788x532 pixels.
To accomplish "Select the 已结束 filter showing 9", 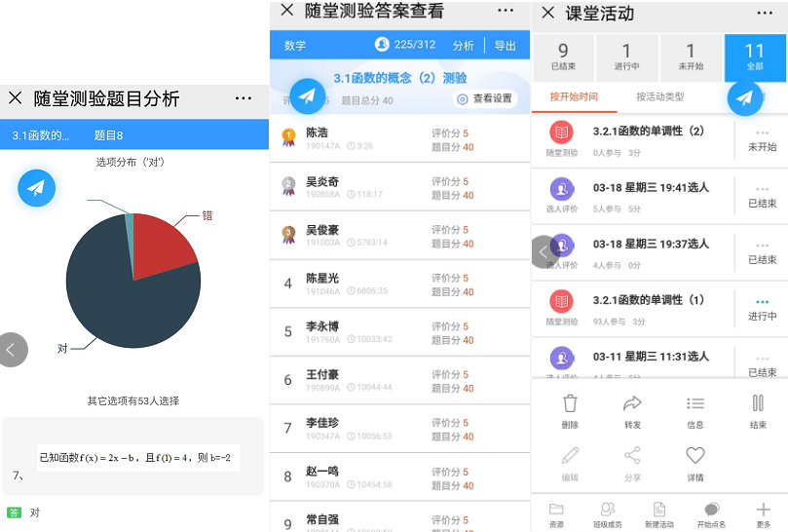I will pos(563,57).
